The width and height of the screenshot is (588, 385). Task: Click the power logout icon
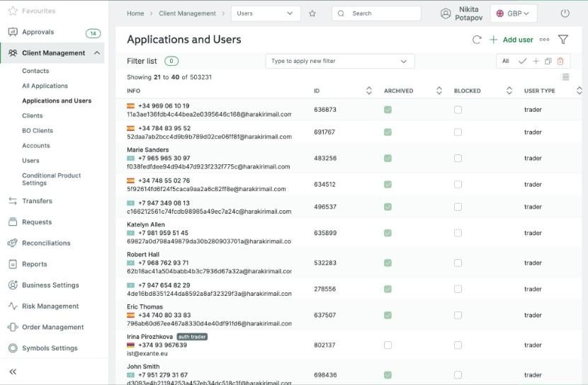point(565,13)
